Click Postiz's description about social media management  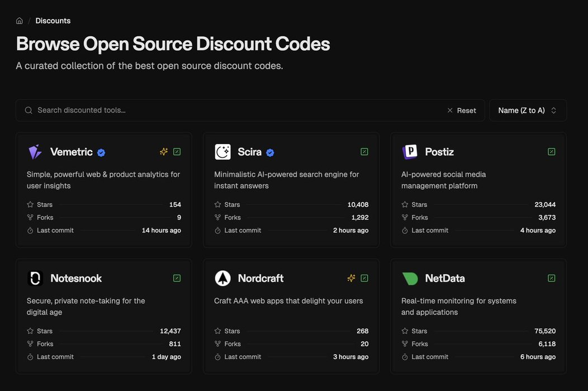[x=444, y=180]
